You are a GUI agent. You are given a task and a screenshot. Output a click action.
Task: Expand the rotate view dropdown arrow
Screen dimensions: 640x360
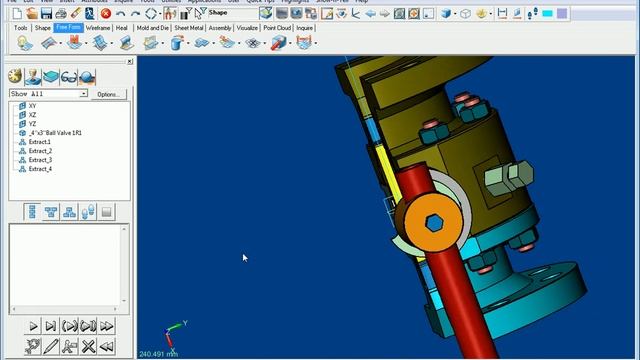[160, 14]
